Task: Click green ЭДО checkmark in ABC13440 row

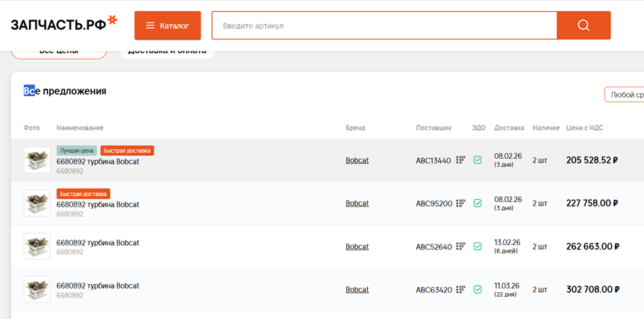Action: click(x=478, y=160)
